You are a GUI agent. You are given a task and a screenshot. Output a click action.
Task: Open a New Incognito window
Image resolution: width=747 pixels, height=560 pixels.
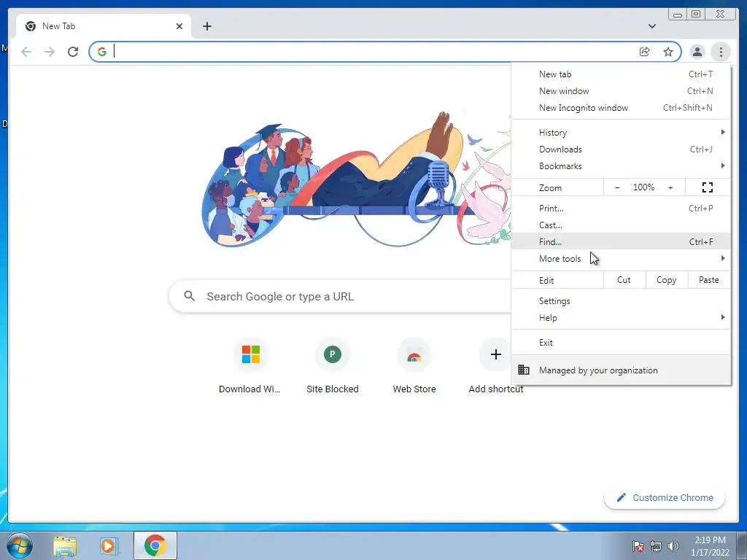click(621, 108)
